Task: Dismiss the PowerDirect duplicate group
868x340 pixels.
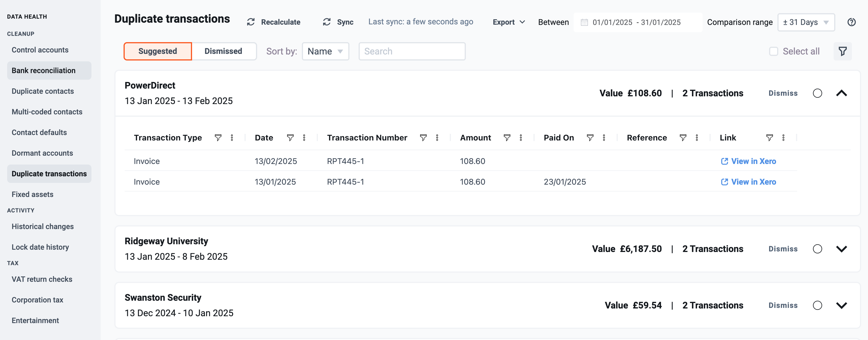Action: tap(783, 93)
